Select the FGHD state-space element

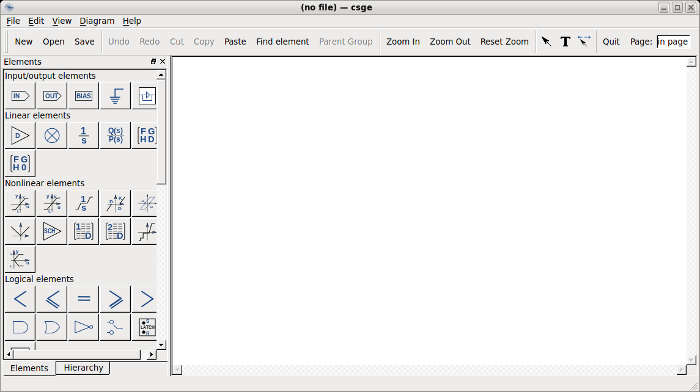(146, 135)
